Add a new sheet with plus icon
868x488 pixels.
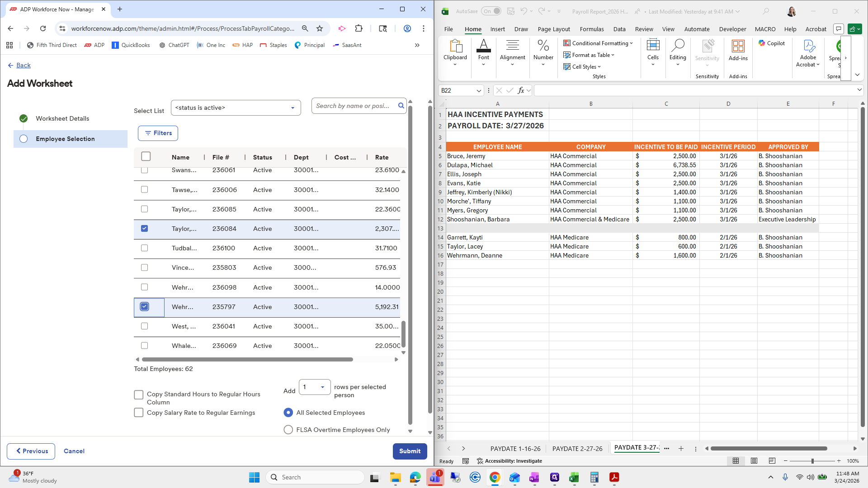point(681,449)
